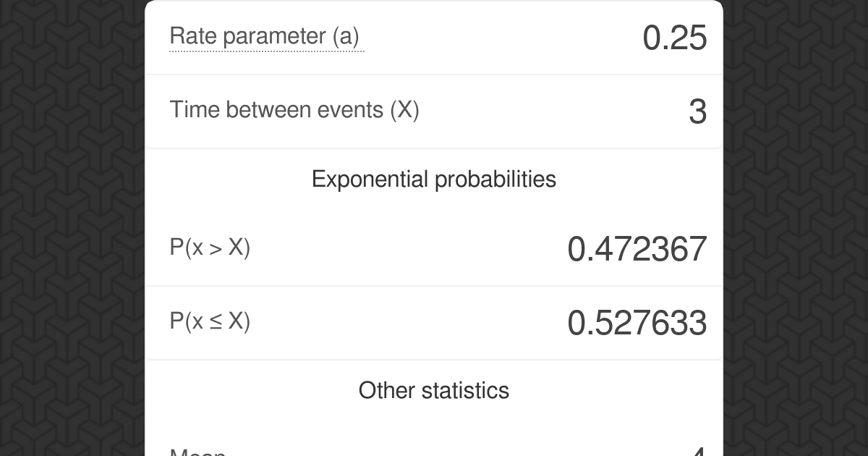Click the dark patterned background area

(72, 228)
